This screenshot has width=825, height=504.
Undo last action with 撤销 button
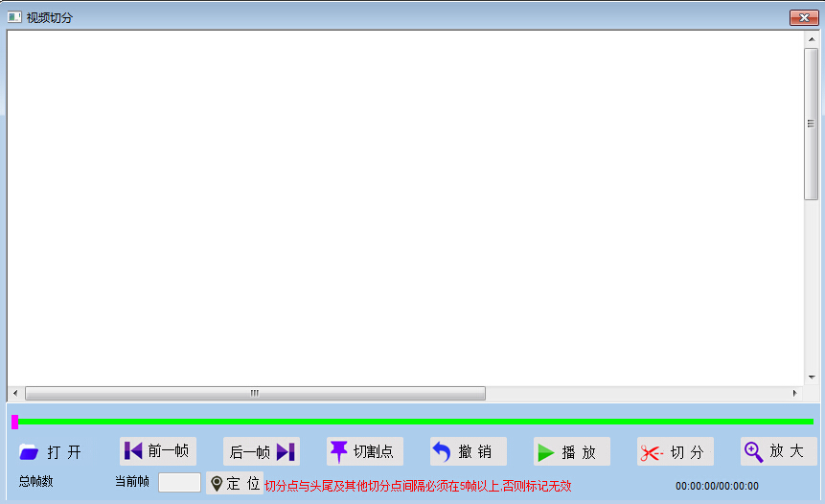point(469,451)
